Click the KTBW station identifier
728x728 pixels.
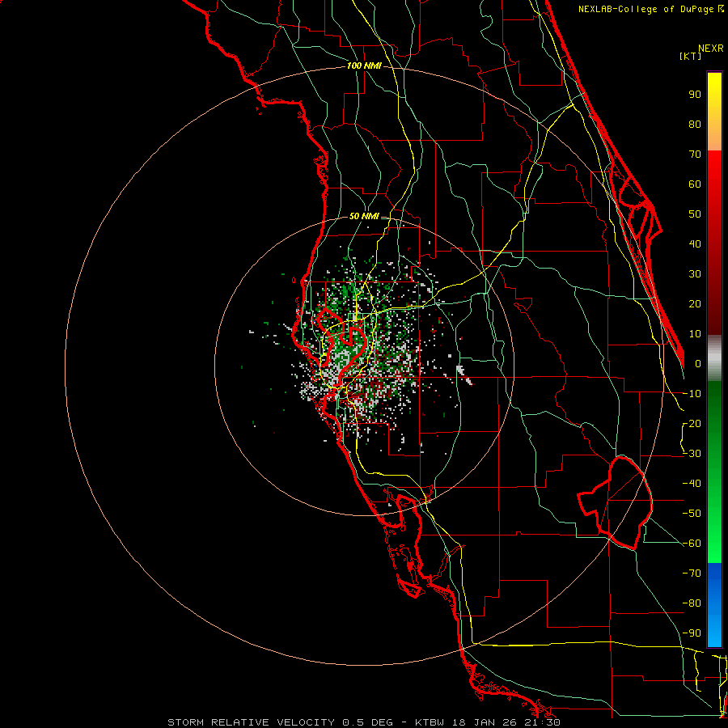(430, 722)
